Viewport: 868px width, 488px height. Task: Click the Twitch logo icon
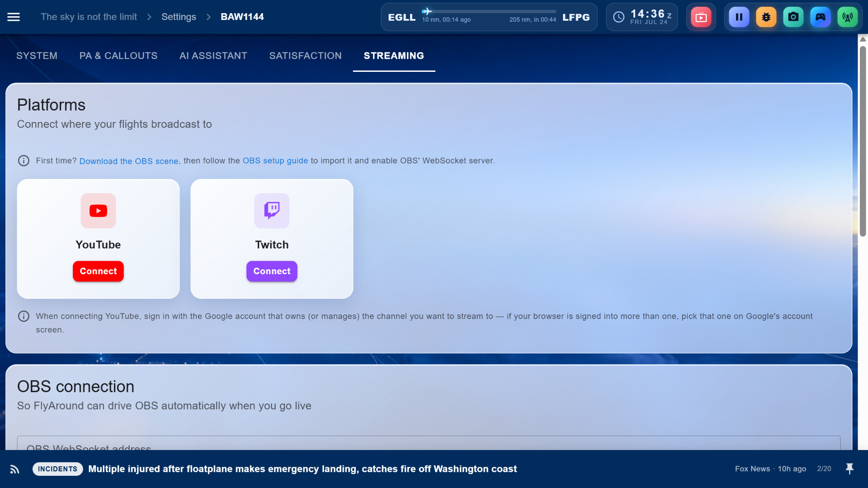coord(272,211)
